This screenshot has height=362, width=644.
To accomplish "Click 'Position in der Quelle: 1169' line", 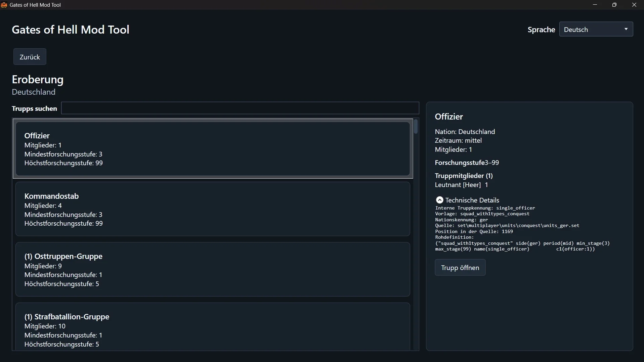I will [x=474, y=232].
